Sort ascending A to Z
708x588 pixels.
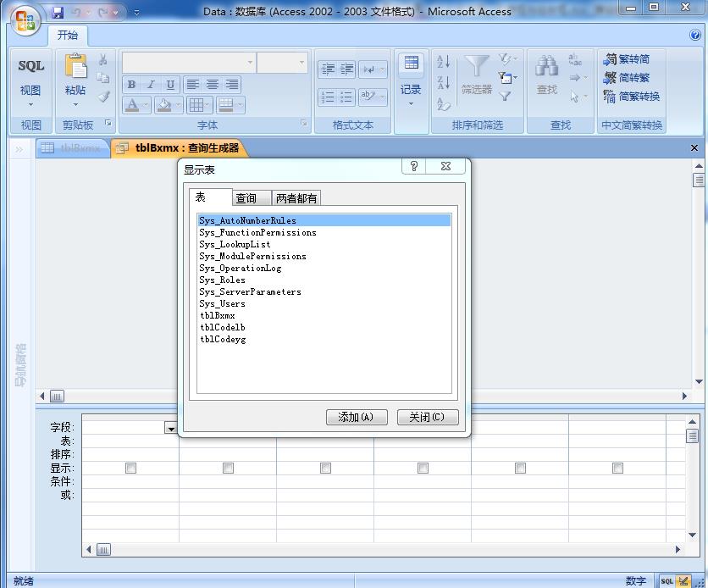(x=444, y=61)
